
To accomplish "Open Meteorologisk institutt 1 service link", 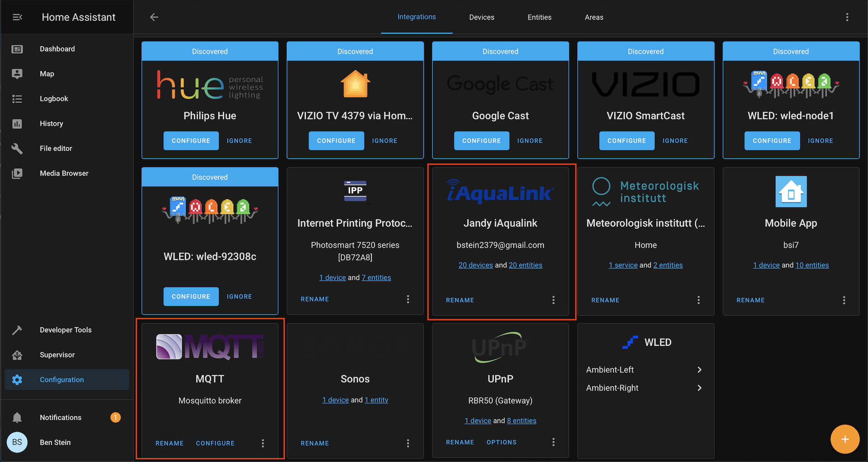I will (623, 265).
